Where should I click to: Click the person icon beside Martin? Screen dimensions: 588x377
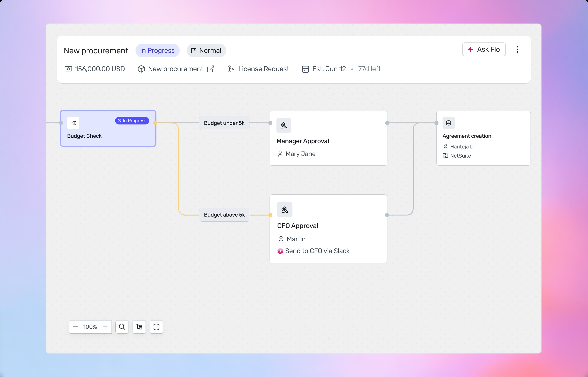(281, 239)
